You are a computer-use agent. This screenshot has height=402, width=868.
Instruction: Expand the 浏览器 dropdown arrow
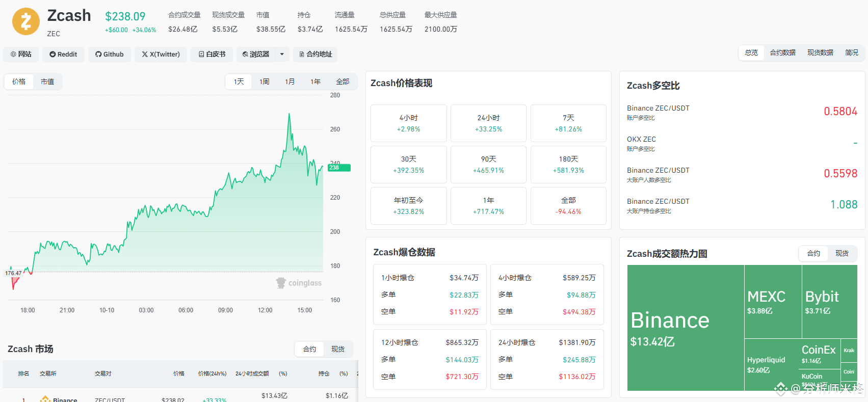tap(282, 55)
